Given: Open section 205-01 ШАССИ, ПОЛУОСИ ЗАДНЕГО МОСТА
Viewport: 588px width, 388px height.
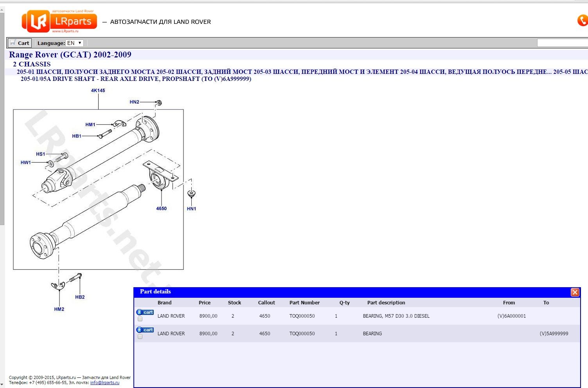Looking at the screenshot, I should click(86, 72).
